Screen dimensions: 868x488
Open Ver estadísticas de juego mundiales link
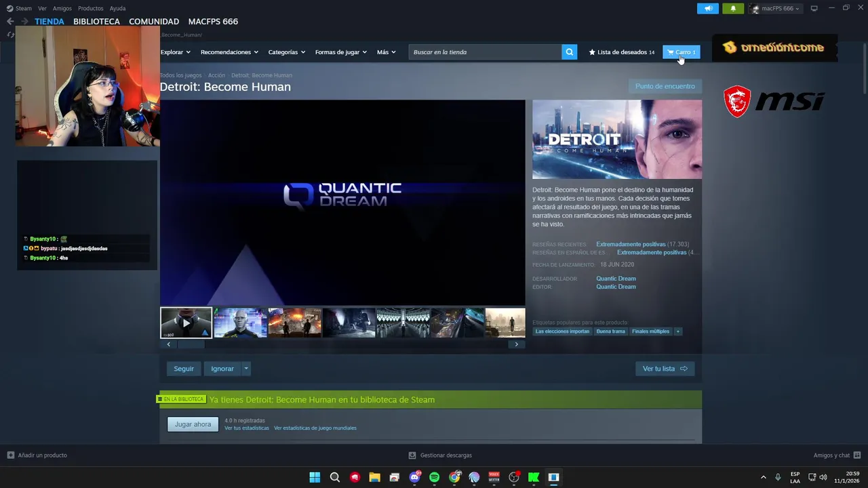point(315,428)
